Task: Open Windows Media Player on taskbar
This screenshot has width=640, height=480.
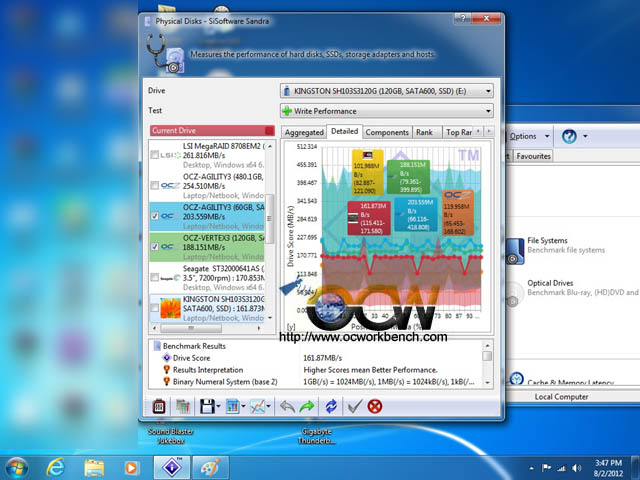Action: tap(131, 468)
